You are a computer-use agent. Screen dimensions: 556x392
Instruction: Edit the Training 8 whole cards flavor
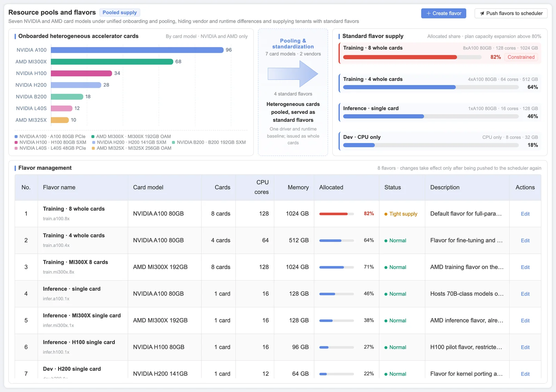525,214
